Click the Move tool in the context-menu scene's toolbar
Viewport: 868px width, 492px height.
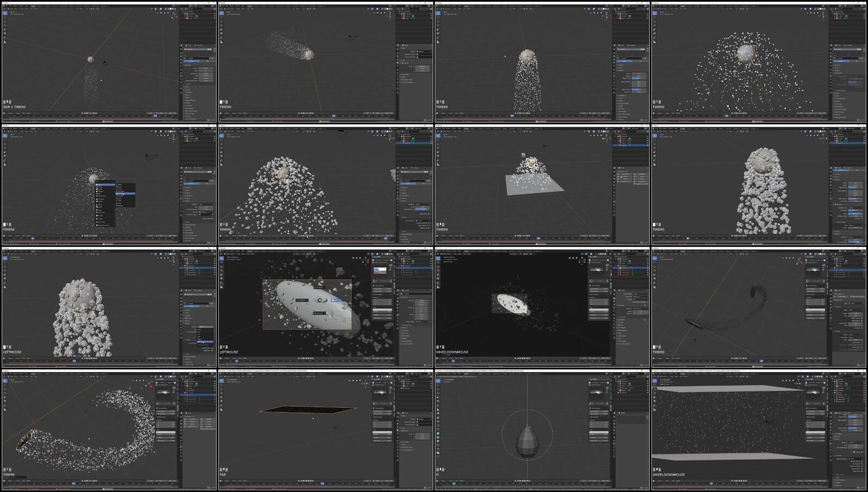(5, 144)
